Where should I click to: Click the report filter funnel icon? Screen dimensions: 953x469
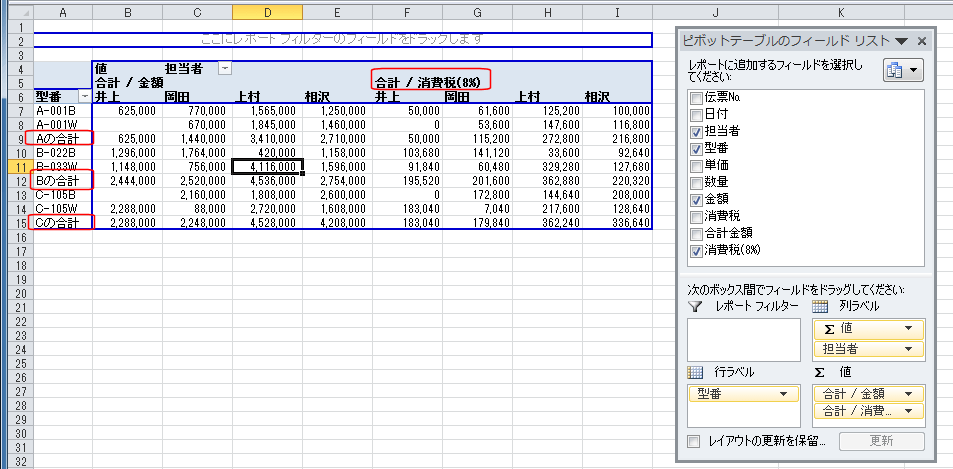pos(696,305)
